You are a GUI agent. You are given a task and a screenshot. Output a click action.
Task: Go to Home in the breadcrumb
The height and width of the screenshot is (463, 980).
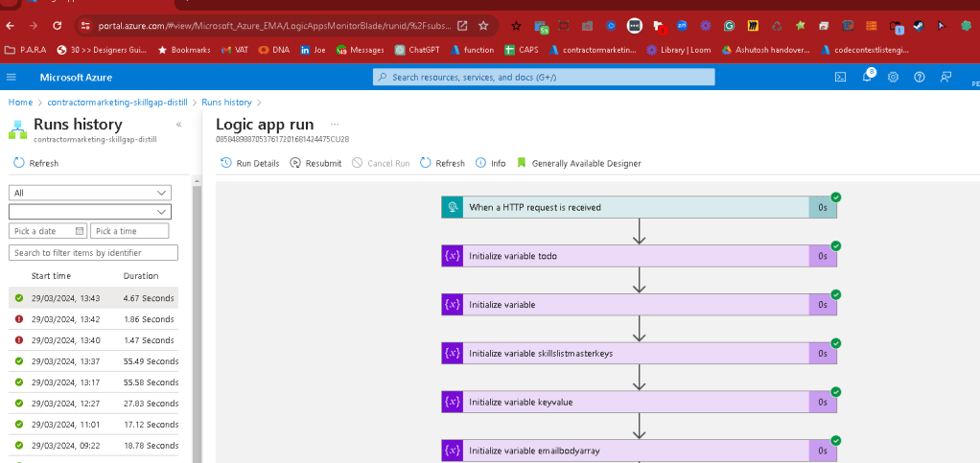[20, 102]
